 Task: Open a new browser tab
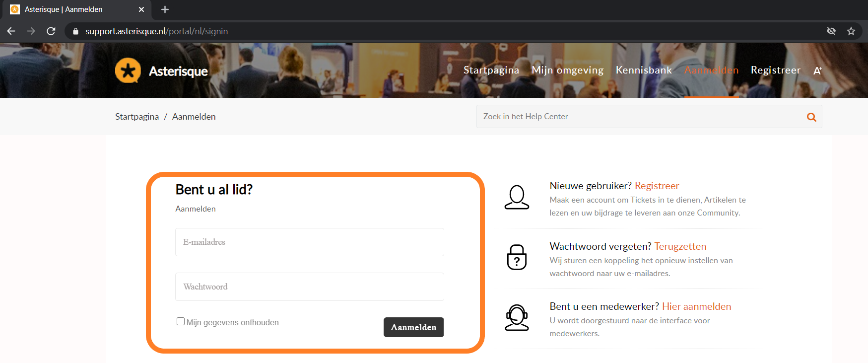[165, 9]
